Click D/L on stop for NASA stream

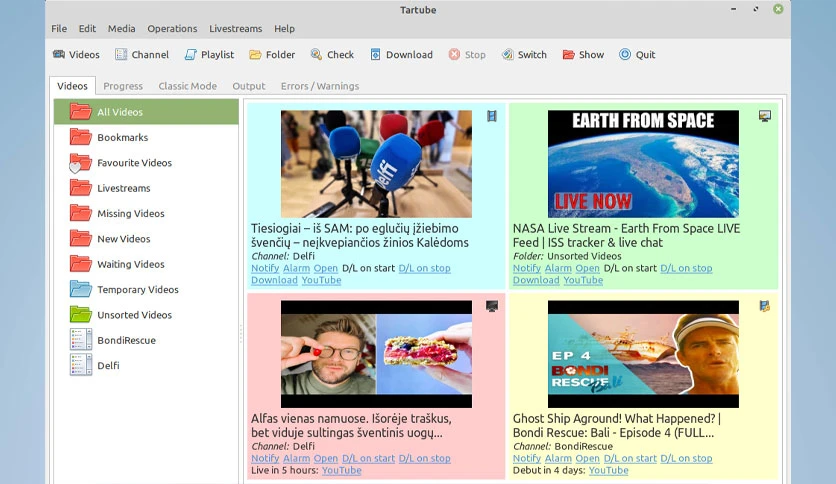tap(686, 268)
